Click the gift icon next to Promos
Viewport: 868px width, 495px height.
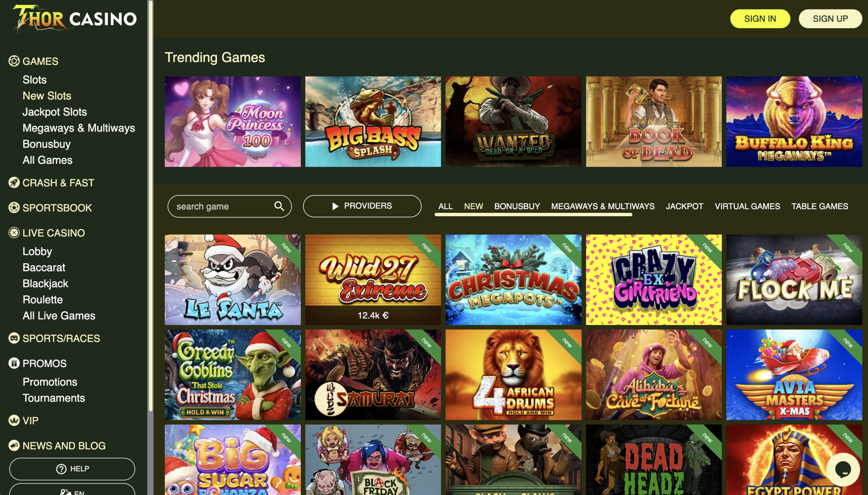pos(14,364)
